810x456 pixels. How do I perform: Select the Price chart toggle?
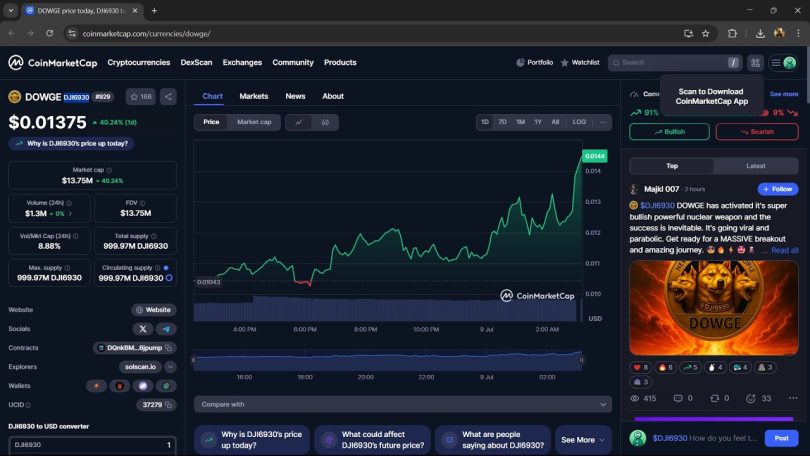coord(211,122)
